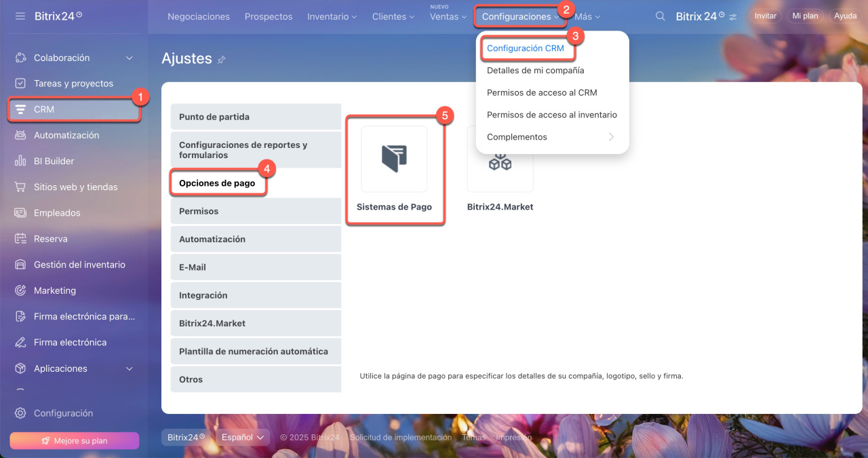Open the Ventas dropdown
Screen dimensions: 868x458
[448, 16]
